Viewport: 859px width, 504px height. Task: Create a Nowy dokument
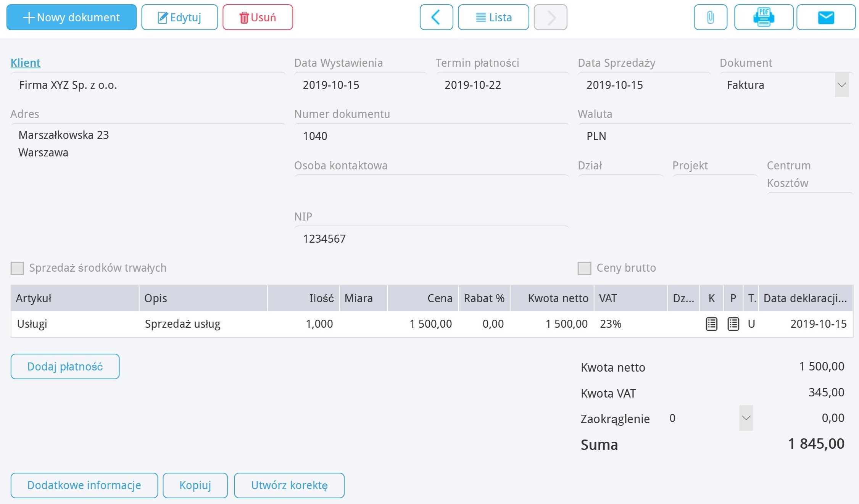click(x=71, y=17)
